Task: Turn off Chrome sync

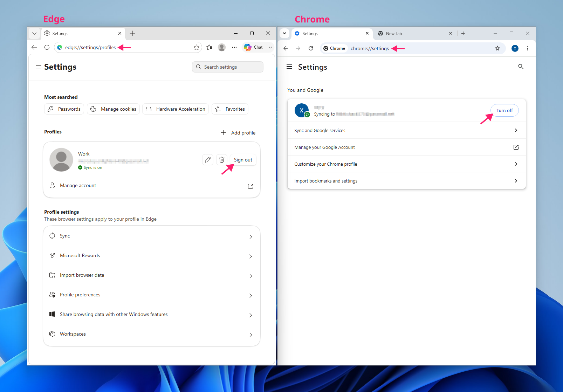Action: pyautogui.click(x=504, y=110)
